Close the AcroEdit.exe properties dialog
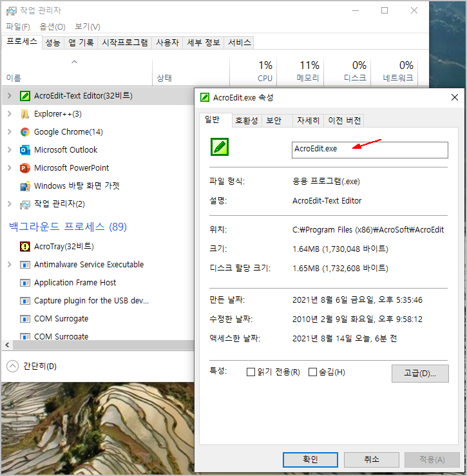Viewport: 467px width, 476px height. (455, 97)
